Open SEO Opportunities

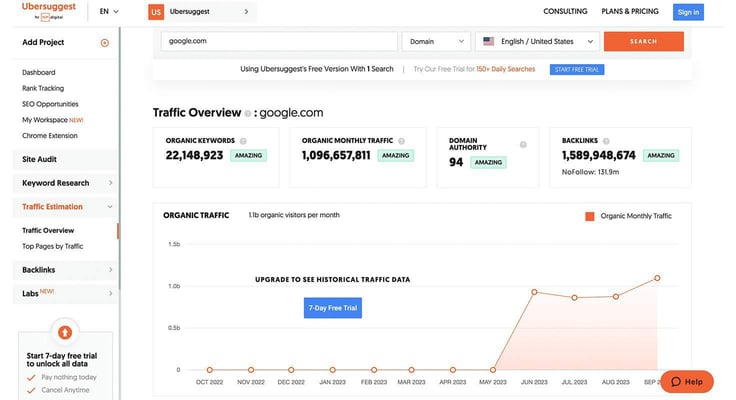click(x=50, y=104)
